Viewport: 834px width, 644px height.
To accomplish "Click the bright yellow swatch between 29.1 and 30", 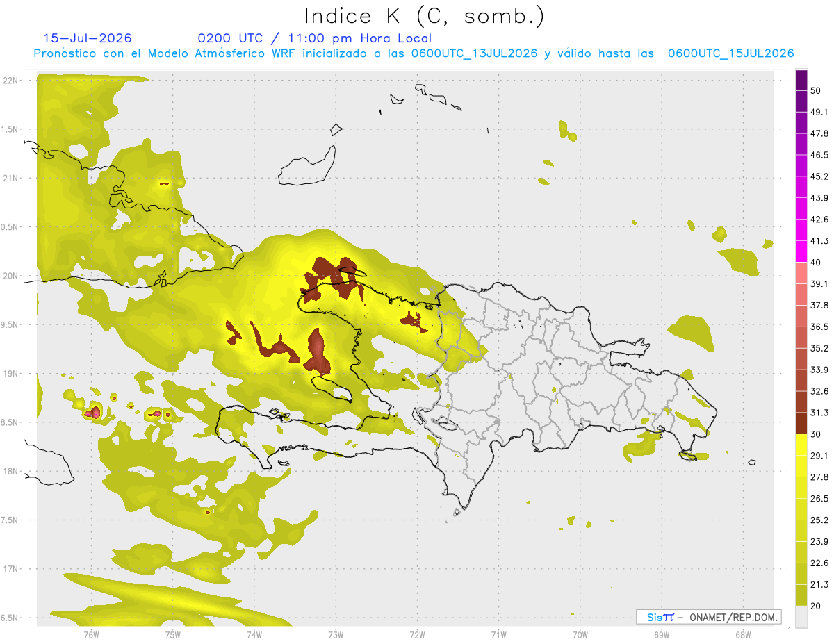I will 801,445.
